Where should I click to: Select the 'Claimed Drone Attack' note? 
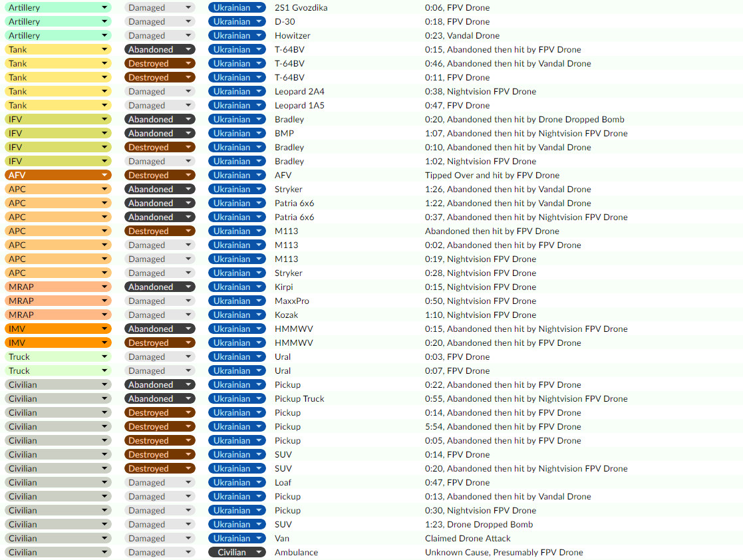tap(468, 539)
